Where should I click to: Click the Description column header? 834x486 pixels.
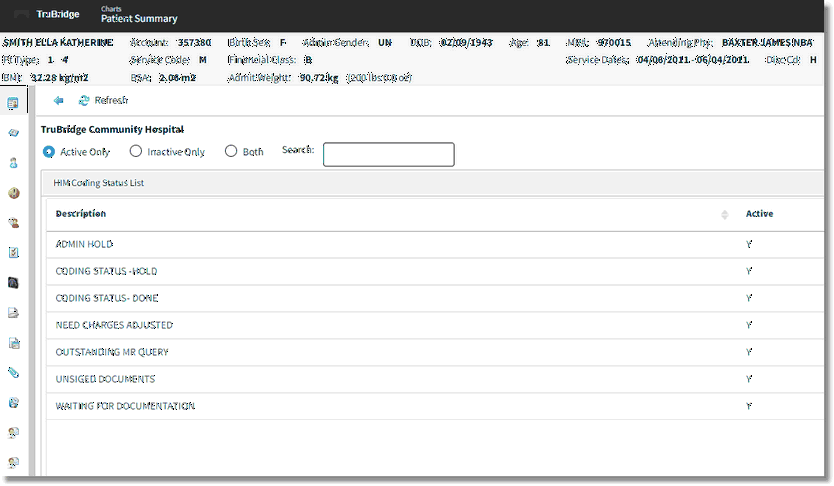coord(81,214)
